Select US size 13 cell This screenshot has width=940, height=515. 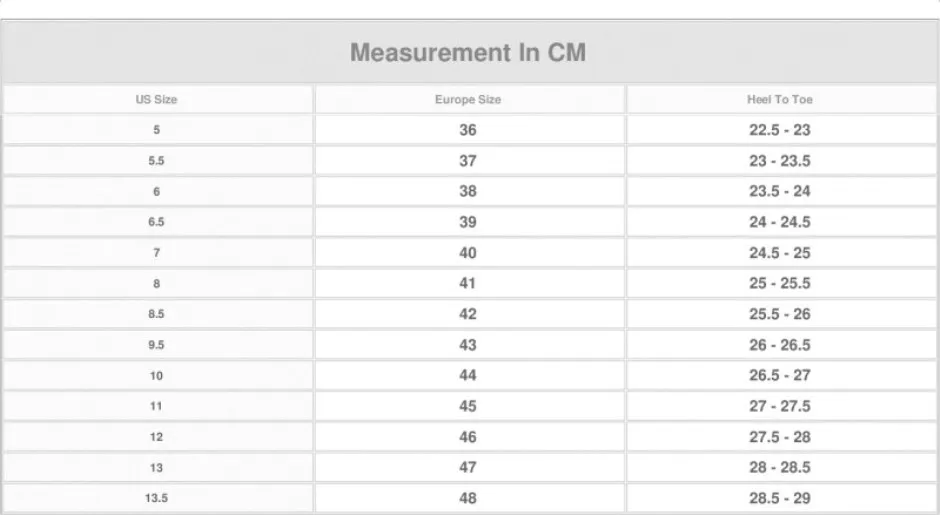pyautogui.click(x=157, y=467)
